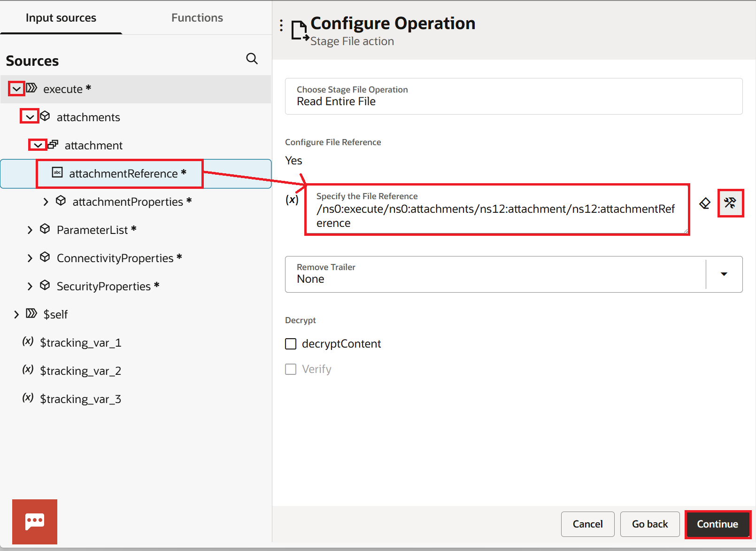Click the (x) expression icon beside File Reference

pyautogui.click(x=292, y=200)
